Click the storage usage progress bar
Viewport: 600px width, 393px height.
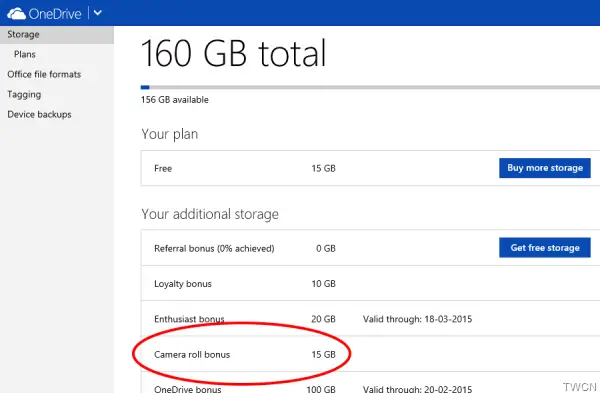point(370,87)
